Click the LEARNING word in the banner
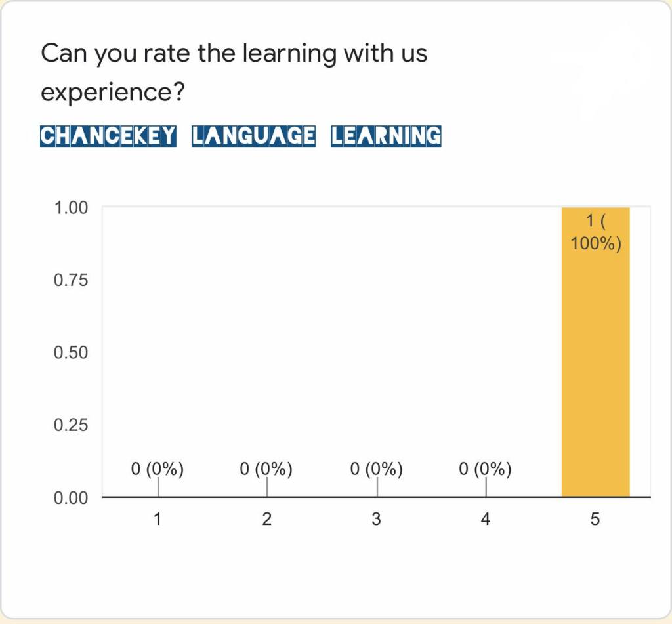 386,136
